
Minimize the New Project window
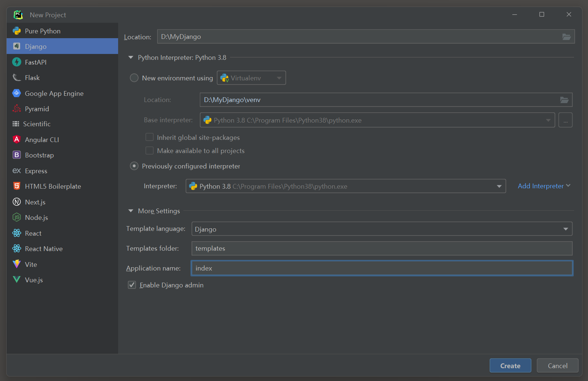pyautogui.click(x=515, y=14)
